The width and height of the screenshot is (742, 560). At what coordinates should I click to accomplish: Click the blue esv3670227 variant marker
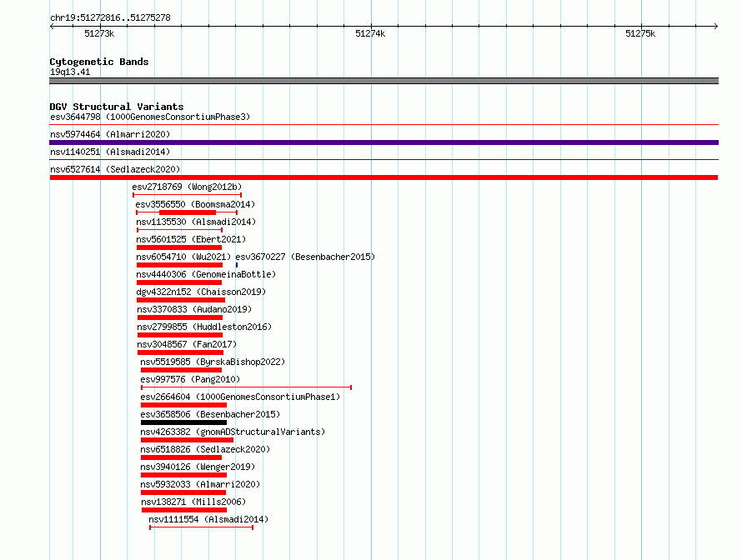(x=237, y=265)
